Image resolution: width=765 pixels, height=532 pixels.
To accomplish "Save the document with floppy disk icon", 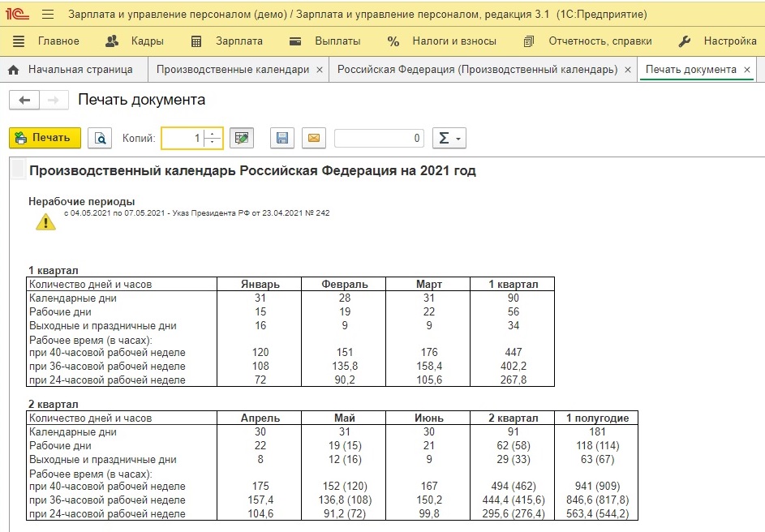I will coord(282,139).
